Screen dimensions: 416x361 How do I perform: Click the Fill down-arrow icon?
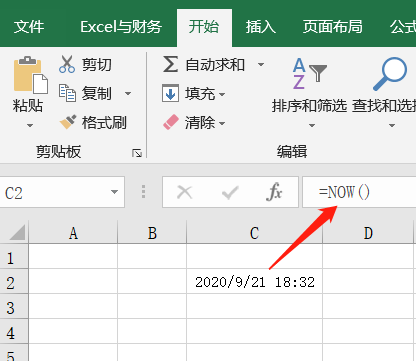point(170,93)
